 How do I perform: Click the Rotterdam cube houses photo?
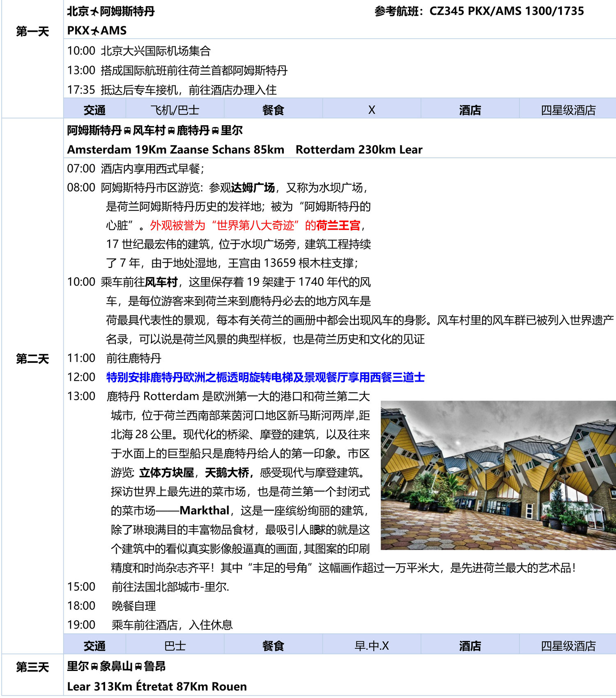(x=498, y=475)
